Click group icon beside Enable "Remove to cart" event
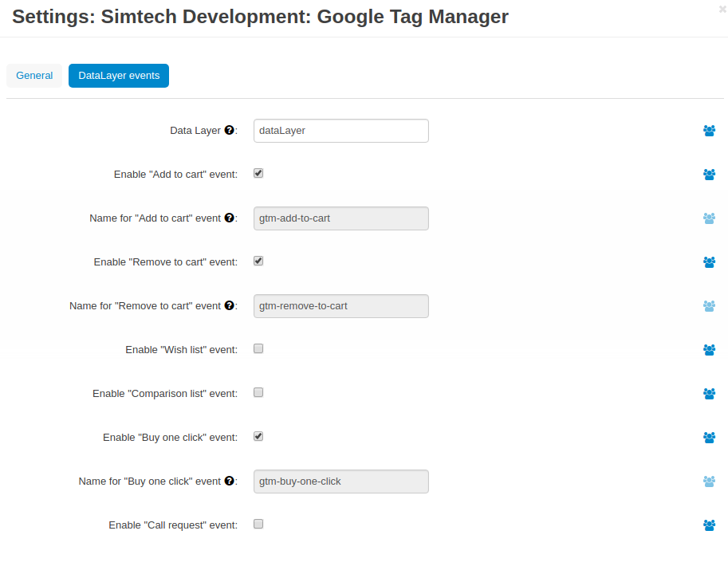This screenshot has width=728, height=570. coord(709,262)
